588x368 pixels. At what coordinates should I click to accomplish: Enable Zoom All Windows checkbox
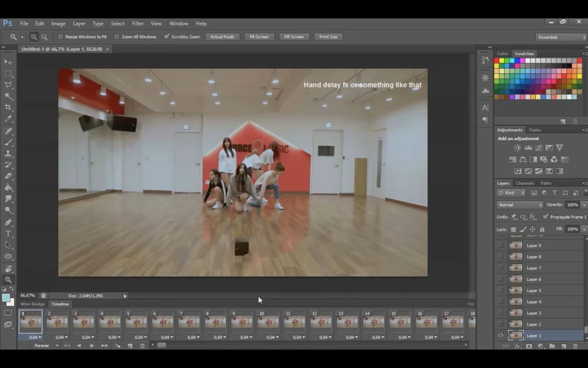point(117,37)
